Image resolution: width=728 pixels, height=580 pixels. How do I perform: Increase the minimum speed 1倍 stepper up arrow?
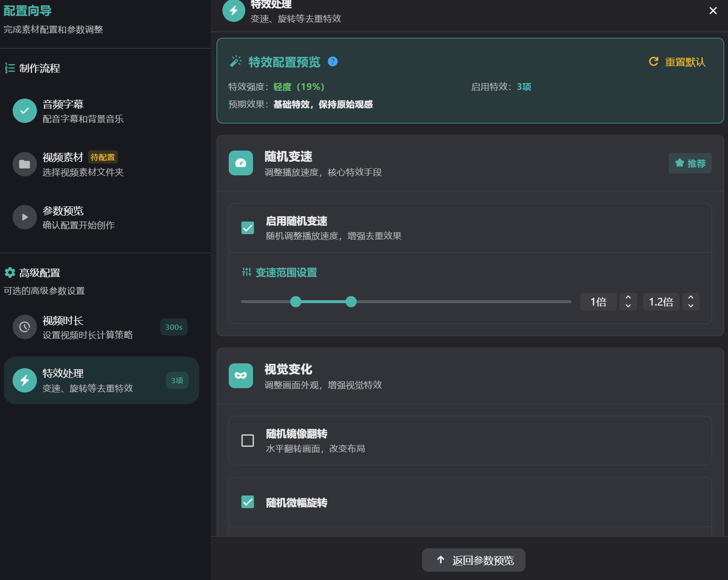point(628,298)
